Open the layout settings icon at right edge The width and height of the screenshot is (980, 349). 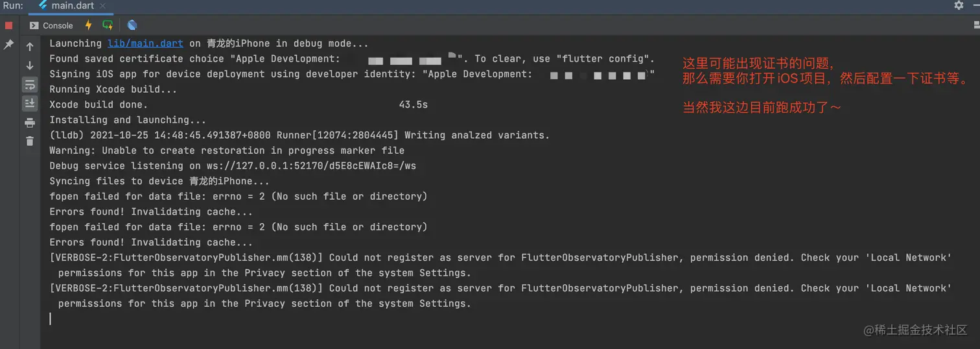coord(976,25)
